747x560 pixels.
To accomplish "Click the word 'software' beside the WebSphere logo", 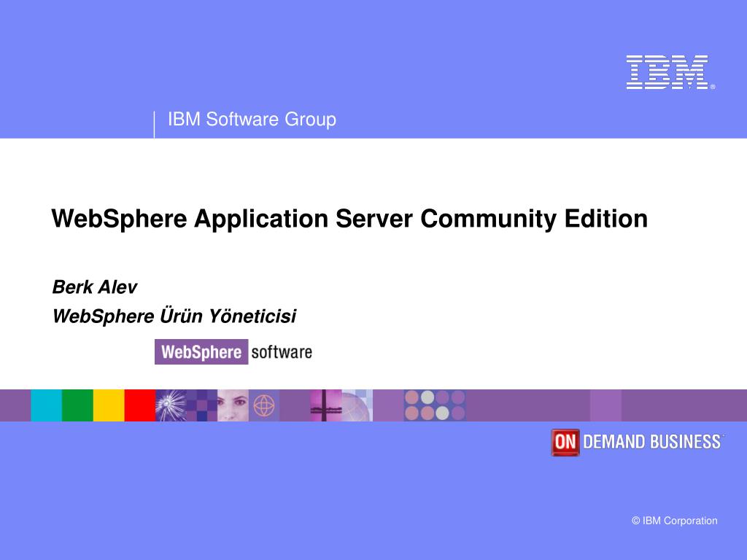I will click(x=282, y=352).
